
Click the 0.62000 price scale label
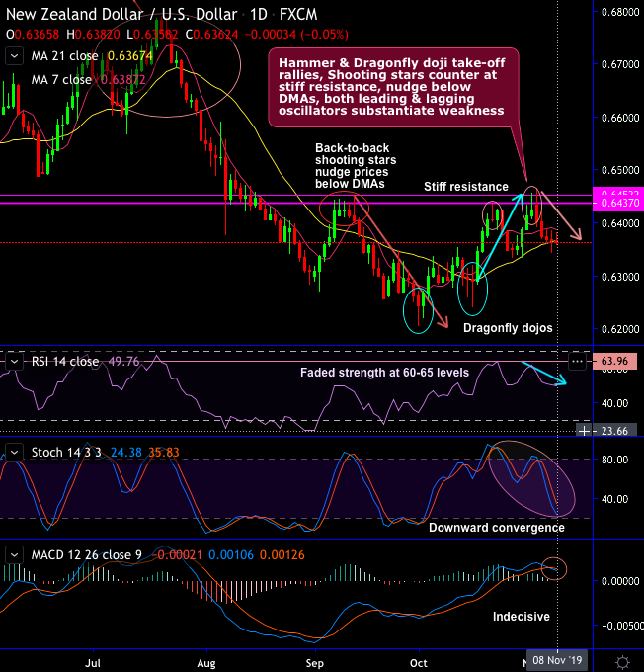620,329
